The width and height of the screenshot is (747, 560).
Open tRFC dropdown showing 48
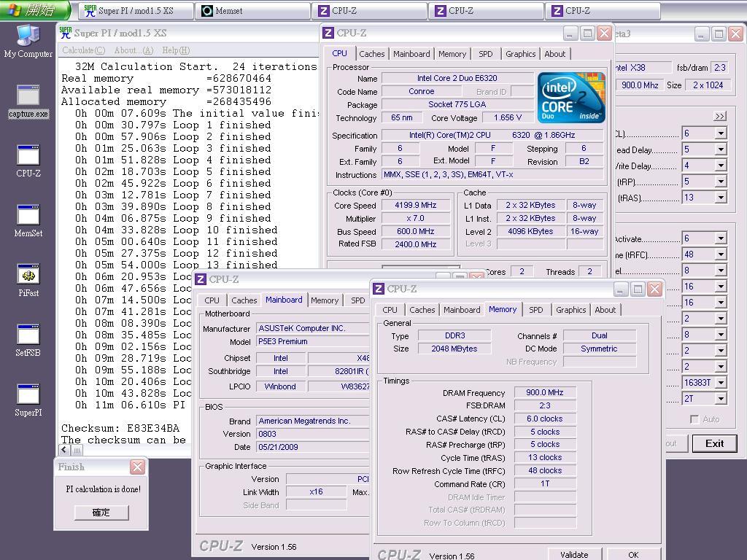coord(721,254)
